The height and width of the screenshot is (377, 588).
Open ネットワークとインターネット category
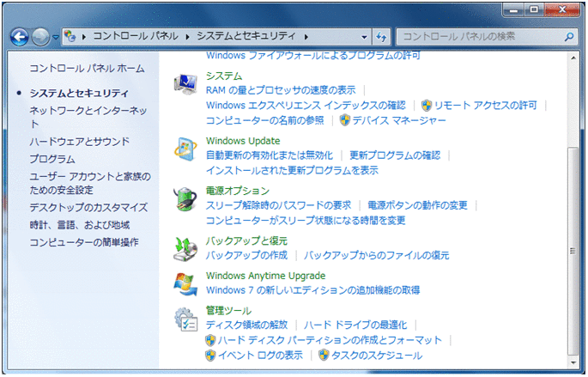click(88, 117)
